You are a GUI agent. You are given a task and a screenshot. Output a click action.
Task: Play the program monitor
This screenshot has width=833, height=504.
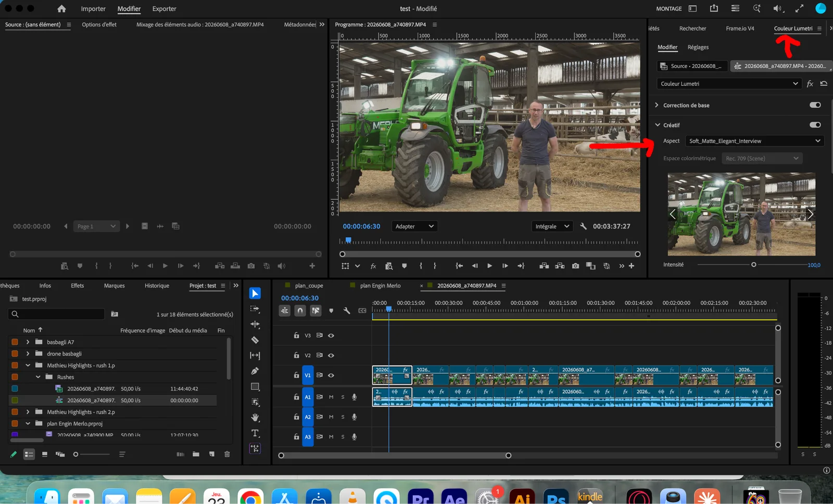pos(489,266)
